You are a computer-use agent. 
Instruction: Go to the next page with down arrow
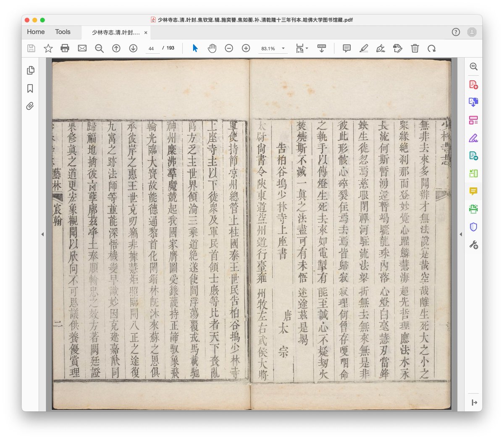[133, 48]
